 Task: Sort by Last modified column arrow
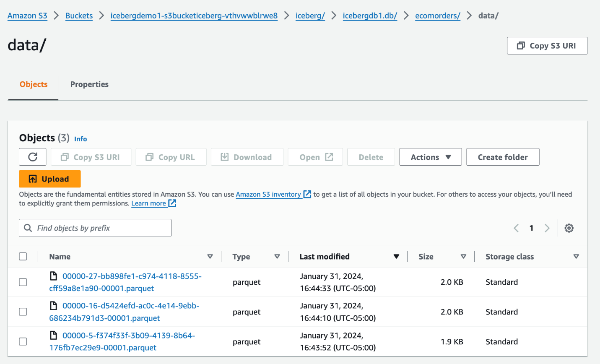[x=396, y=256]
